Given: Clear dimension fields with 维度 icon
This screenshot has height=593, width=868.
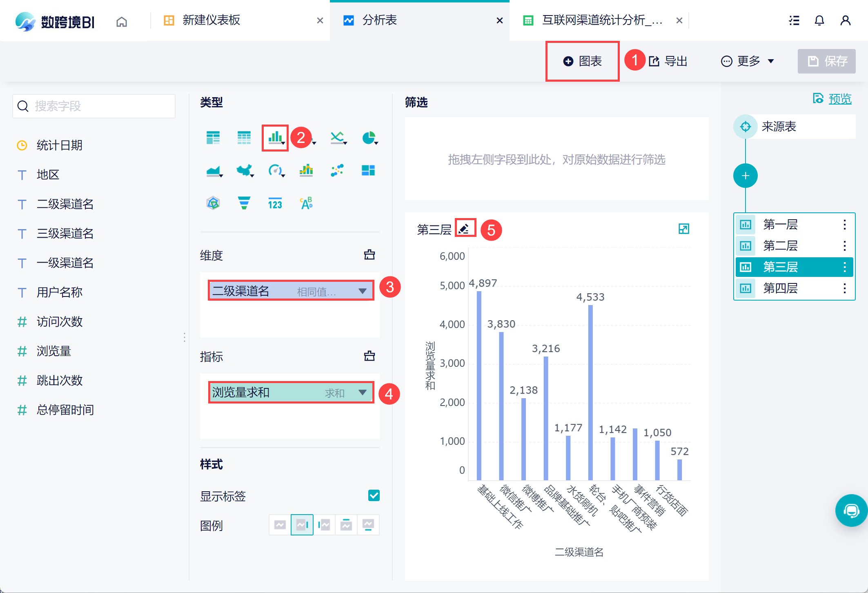Looking at the screenshot, I should tap(369, 255).
